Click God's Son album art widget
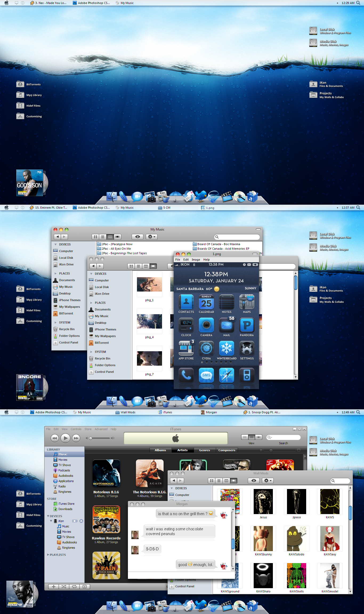364x614 pixels. (x=30, y=183)
